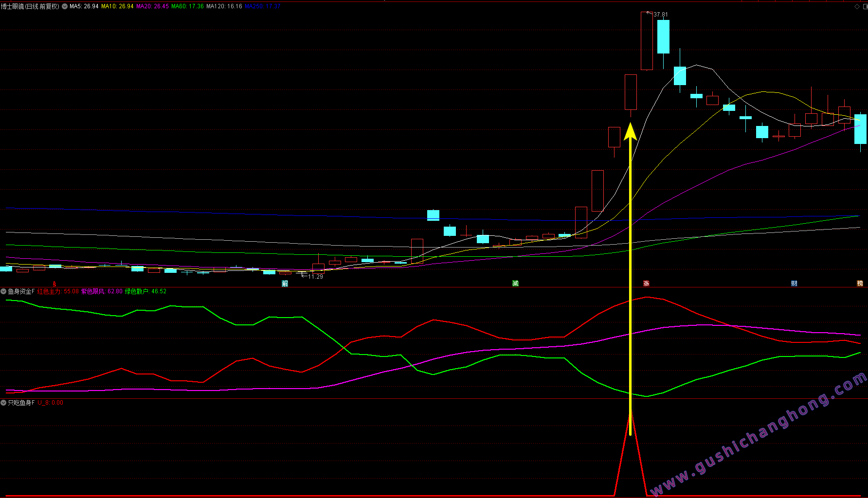Image resolution: width=868 pixels, height=498 pixels.
Task: Select the MA250: 17.37 label
Action: click(x=262, y=6)
